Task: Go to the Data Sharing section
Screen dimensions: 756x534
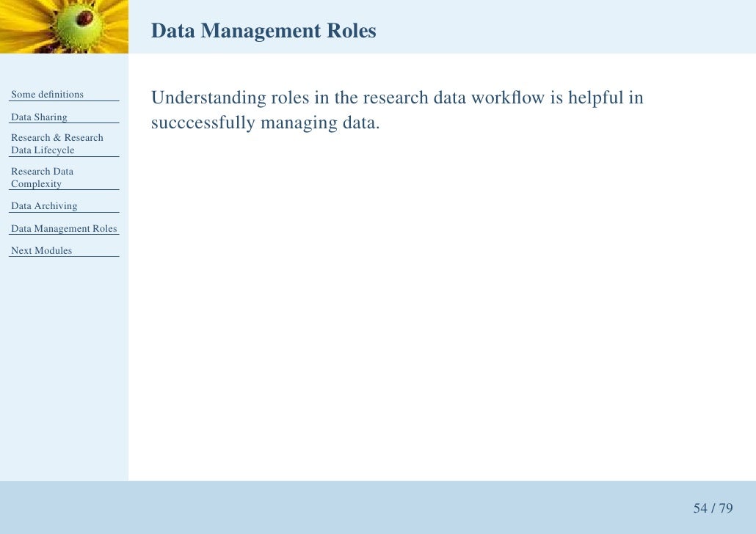Action: tap(39, 117)
